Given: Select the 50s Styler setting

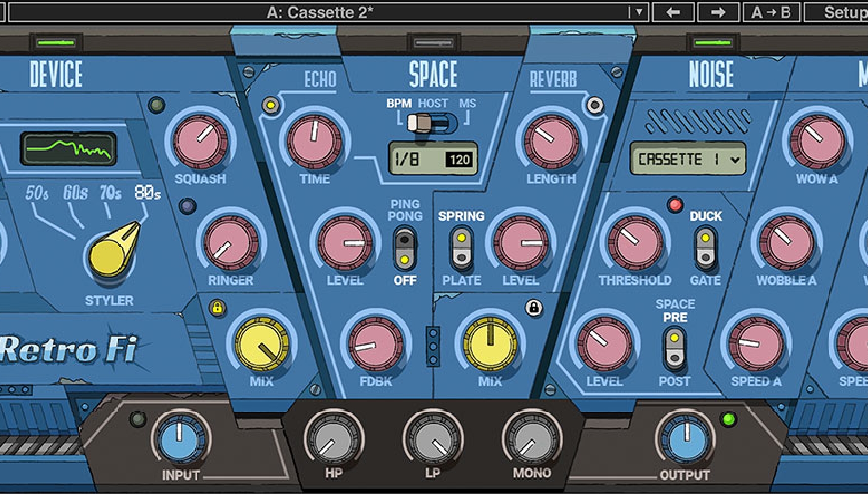Looking at the screenshot, I should pos(37,193).
